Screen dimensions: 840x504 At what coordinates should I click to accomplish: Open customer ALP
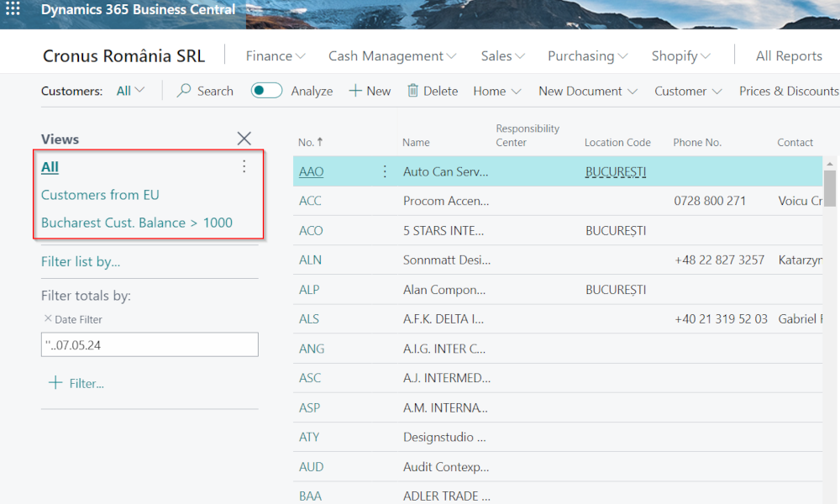309,290
